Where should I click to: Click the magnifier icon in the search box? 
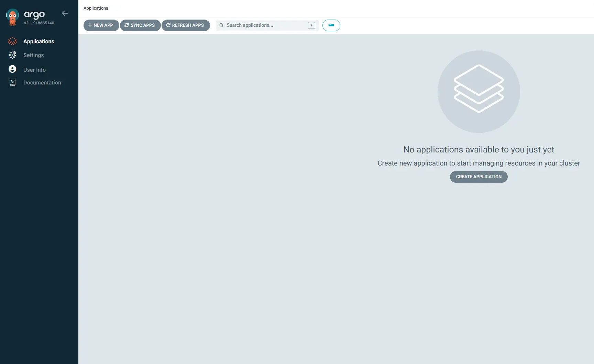tap(222, 25)
